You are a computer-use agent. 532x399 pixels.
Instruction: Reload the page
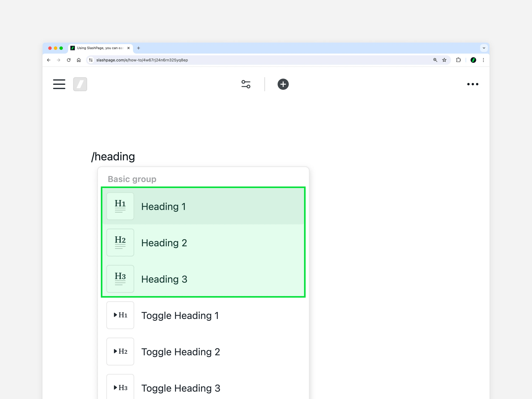coord(69,60)
